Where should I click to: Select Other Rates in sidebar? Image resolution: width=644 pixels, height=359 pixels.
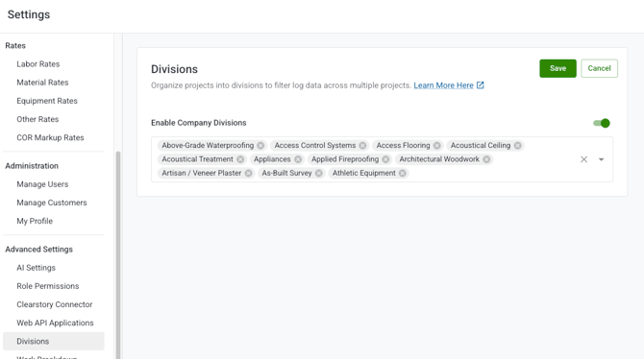coord(37,119)
